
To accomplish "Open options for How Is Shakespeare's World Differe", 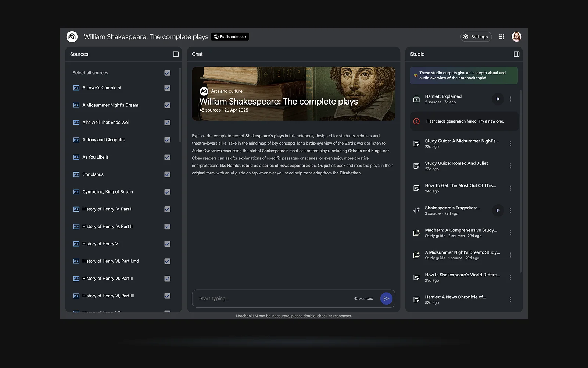I will (510, 277).
